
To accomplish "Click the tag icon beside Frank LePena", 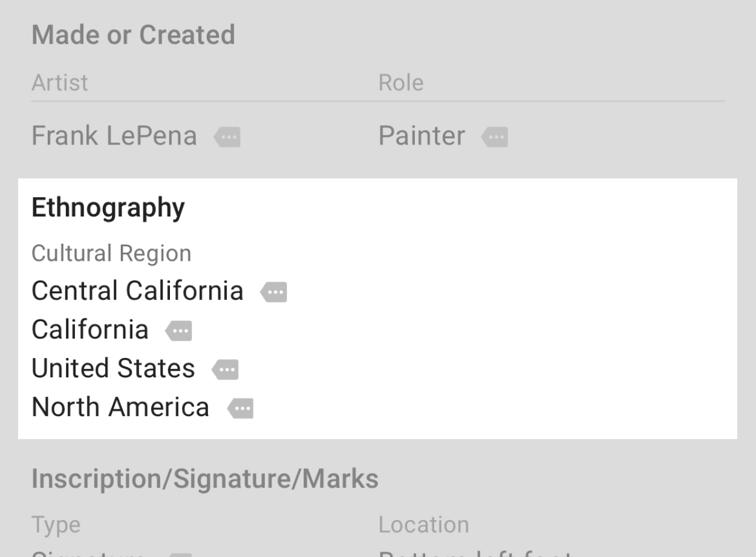I will coord(227,137).
